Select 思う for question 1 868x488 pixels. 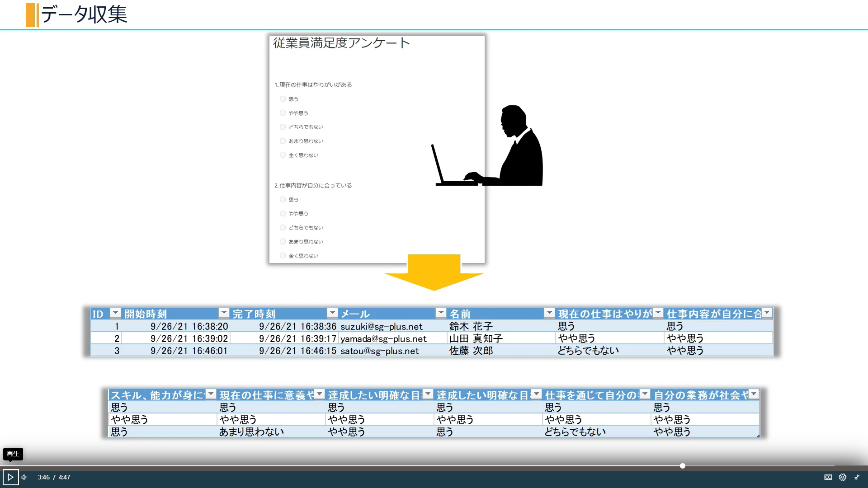point(283,99)
